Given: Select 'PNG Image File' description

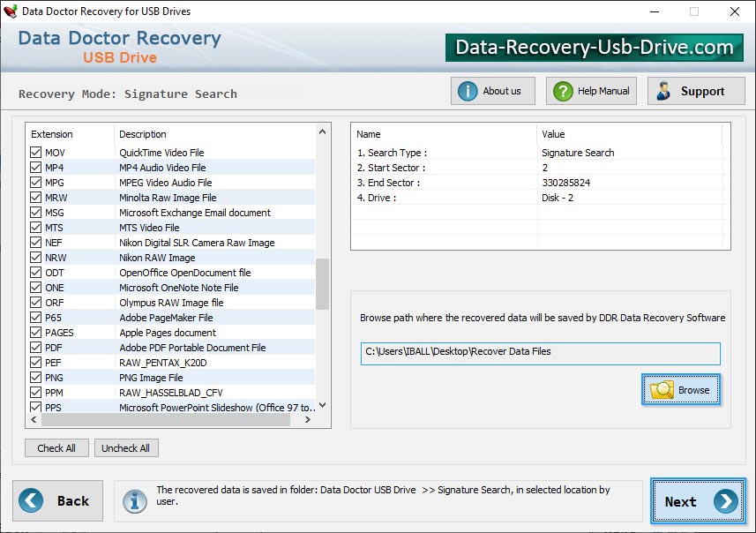Looking at the screenshot, I should pyautogui.click(x=151, y=377).
